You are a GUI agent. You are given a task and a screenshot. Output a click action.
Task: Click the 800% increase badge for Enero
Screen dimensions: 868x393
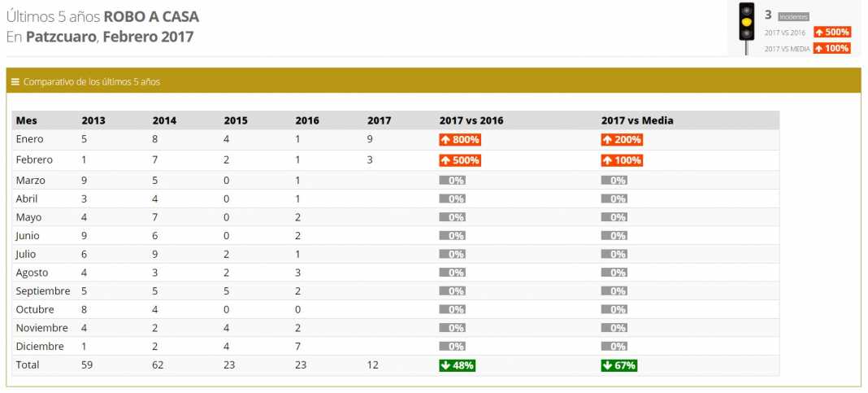coord(460,140)
